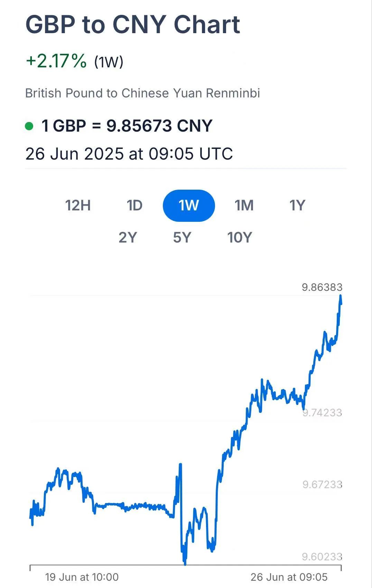Select the 1W time range pill
Screen dimensions: 372x588
(x=189, y=206)
